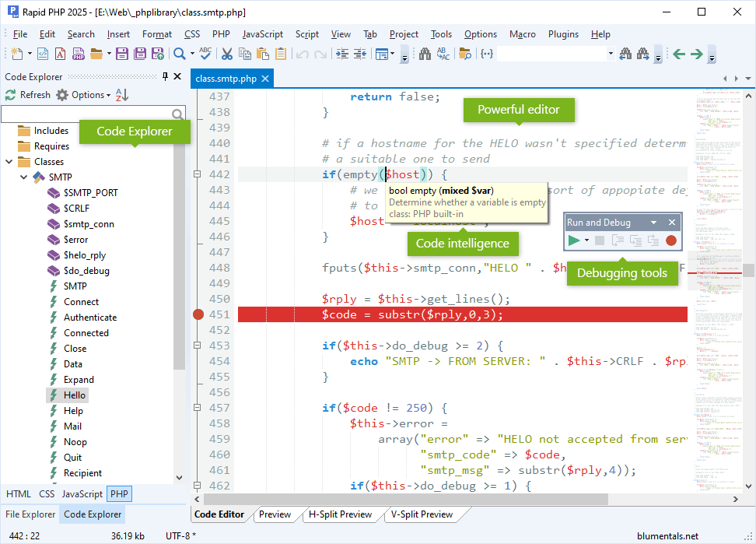756x544 pixels.
Task: Switch Code Explorer to JavaScript mode
Action: (x=82, y=493)
